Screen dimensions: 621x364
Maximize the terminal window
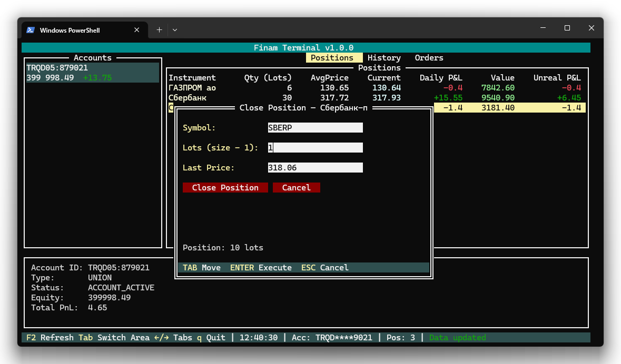tap(567, 28)
